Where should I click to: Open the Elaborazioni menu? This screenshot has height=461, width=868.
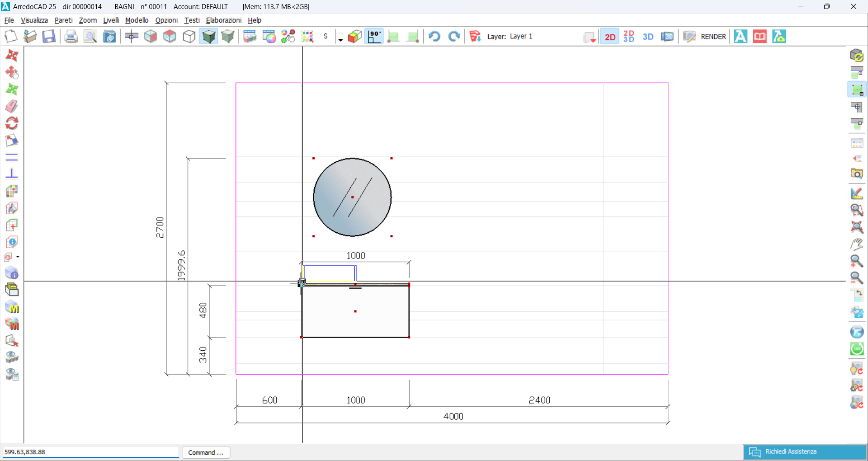pos(224,20)
